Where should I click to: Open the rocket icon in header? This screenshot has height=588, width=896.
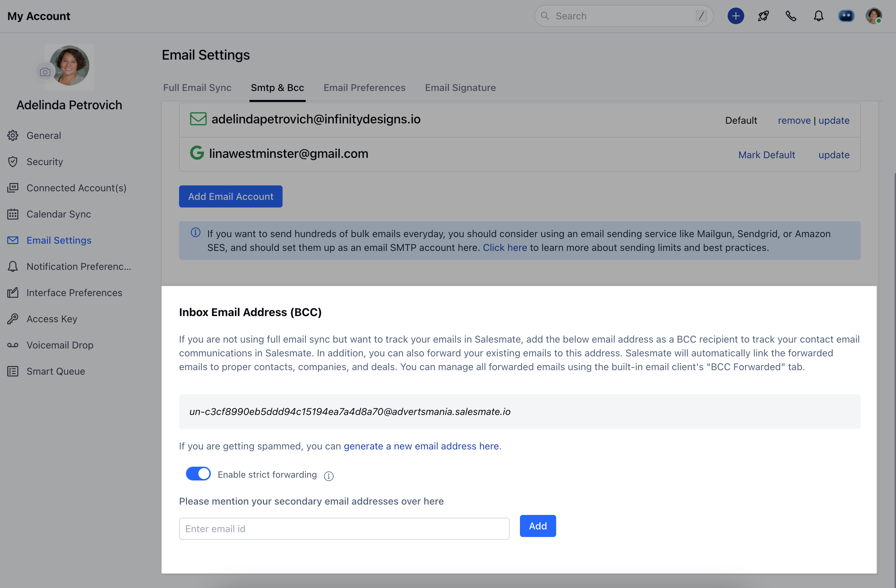click(763, 16)
